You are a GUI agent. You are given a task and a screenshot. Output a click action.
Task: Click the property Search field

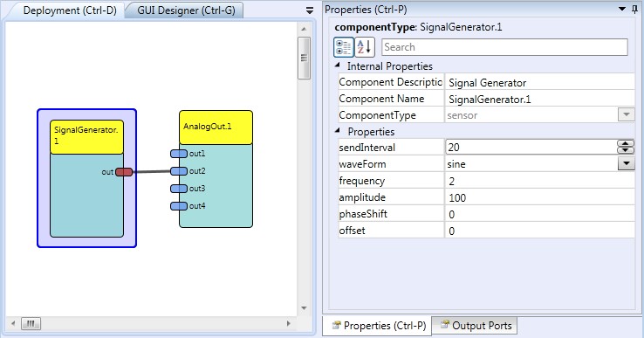504,47
